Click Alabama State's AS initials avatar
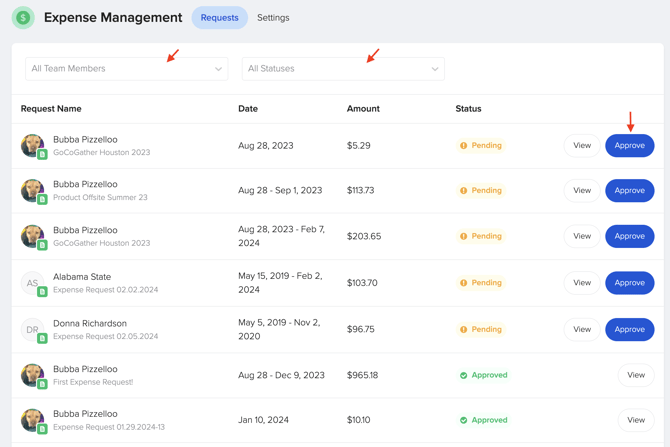This screenshot has height=447, width=670. (32, 283)
